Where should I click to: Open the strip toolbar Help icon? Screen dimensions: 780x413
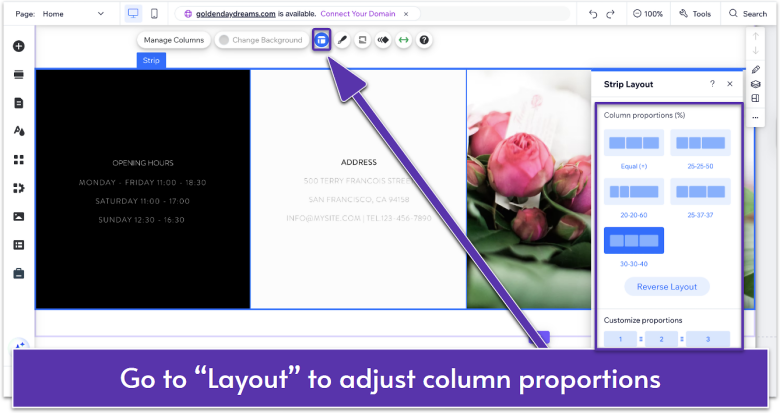[424, 40]
